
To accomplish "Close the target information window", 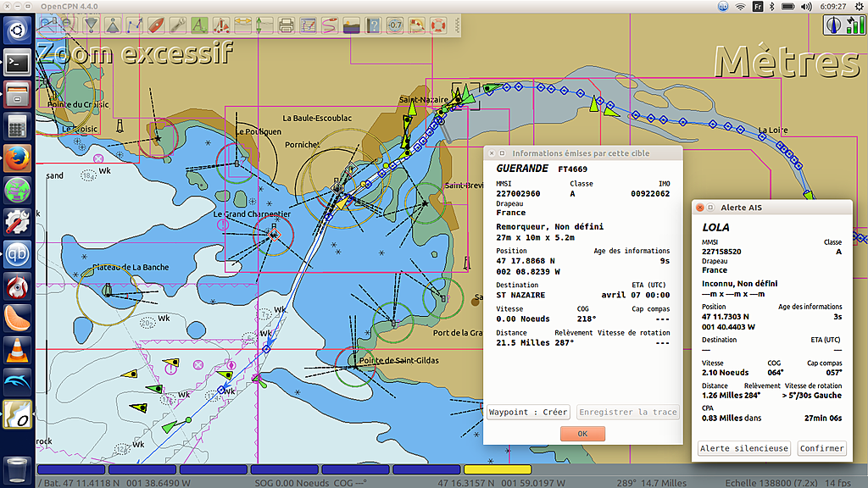I will (x=492, y=153).
